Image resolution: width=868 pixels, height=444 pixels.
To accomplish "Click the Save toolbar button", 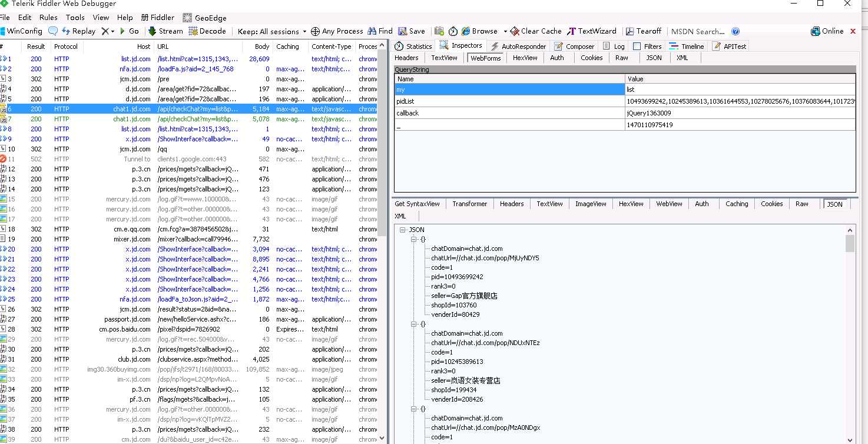I will tap(412, 31).
